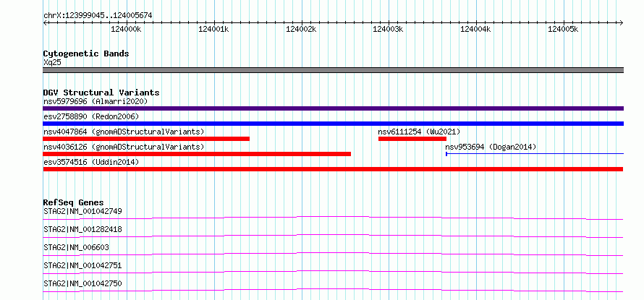Click ruler tick label 124004k
Screen dimensions: 644x300
coord(475,29)
